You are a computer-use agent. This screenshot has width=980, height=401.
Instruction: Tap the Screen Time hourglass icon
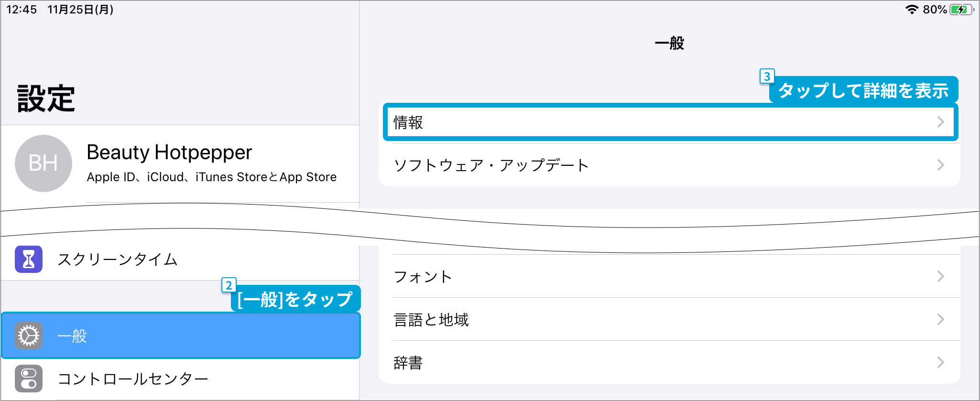click(x=29, y=259)
